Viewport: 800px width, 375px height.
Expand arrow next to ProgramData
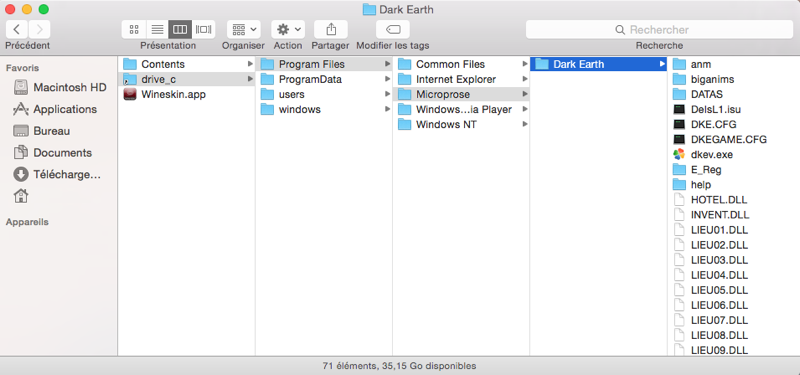coord(387,79)
